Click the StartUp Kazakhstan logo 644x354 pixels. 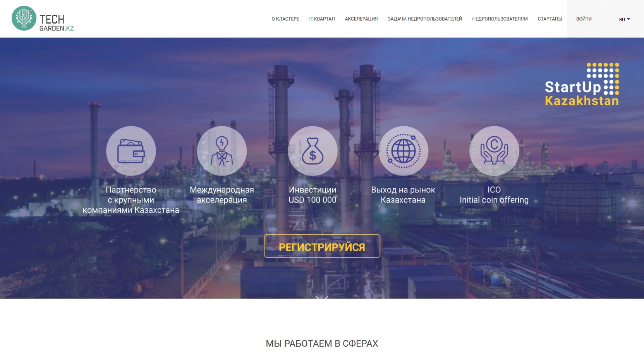582,84
